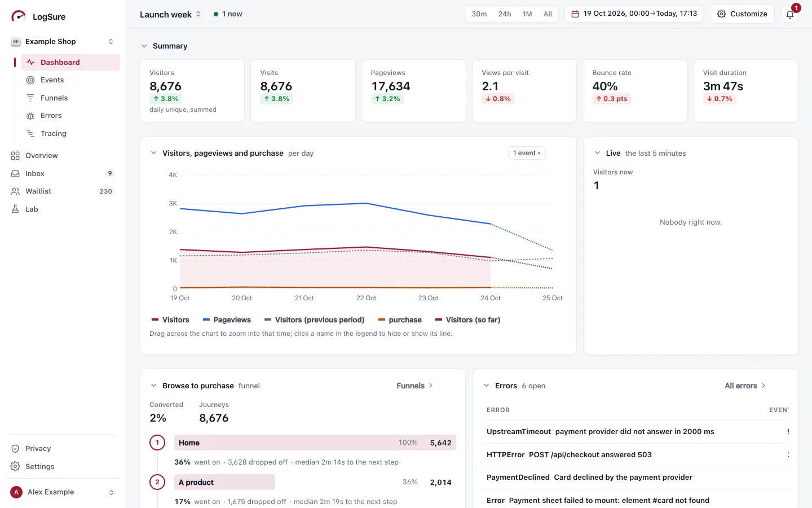
Task: Click the LogSure gauge logo icon
Action: click(x=19, y=16)
